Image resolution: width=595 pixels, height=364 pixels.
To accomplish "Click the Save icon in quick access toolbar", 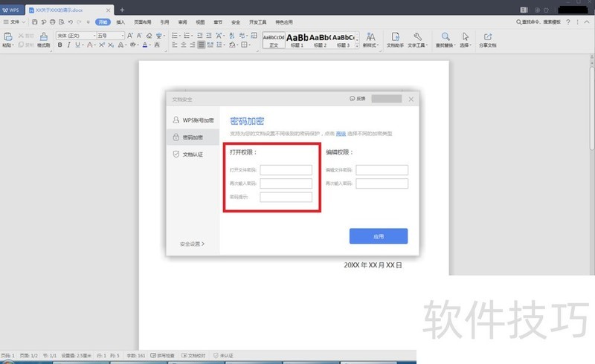I will [34, 22].
